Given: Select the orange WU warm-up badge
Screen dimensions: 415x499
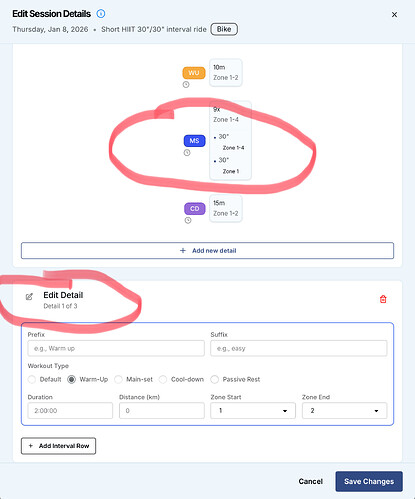Looking at the screenshot, I should pyautogui.click(x=194, y=73).
